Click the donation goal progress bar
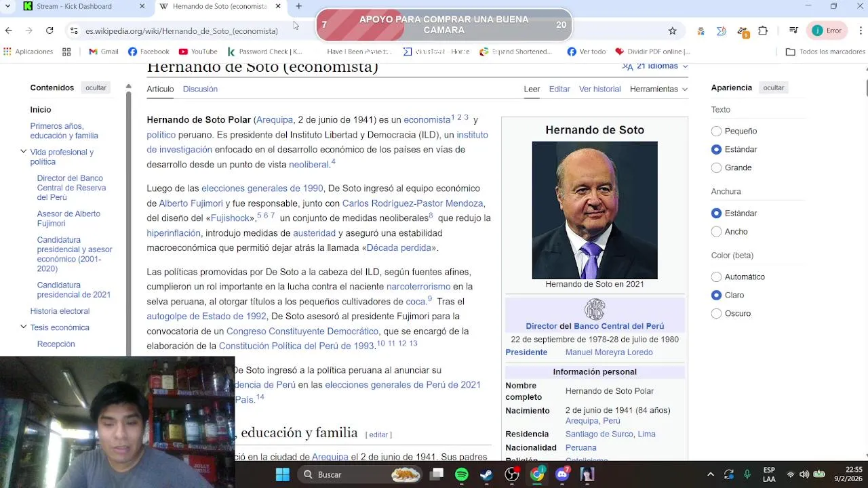This screenshot has width=868, height=488. 444,25
